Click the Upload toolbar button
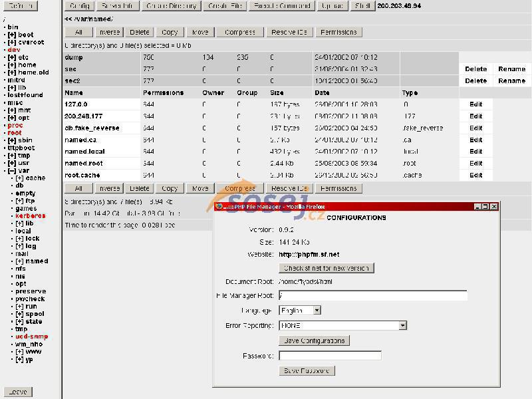Image resolution: width=532 pixels, height=399 pixels. coord(333,6)
